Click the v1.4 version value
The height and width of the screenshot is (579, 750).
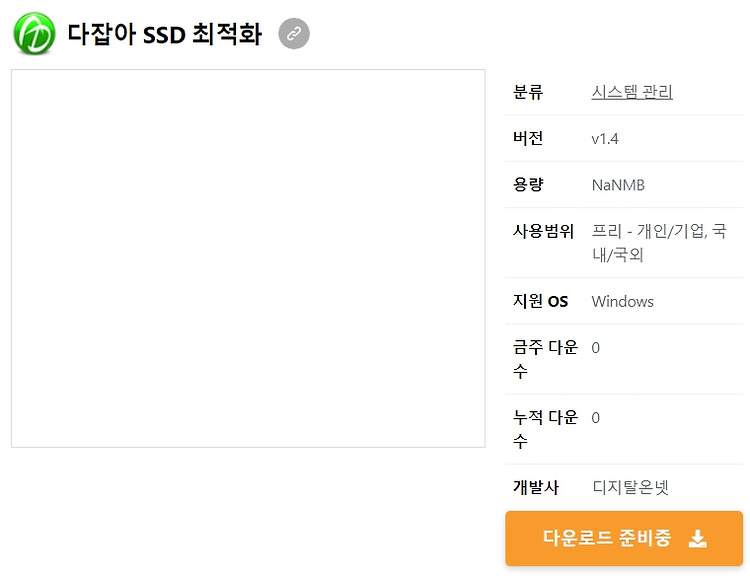[x=605, y=139]
